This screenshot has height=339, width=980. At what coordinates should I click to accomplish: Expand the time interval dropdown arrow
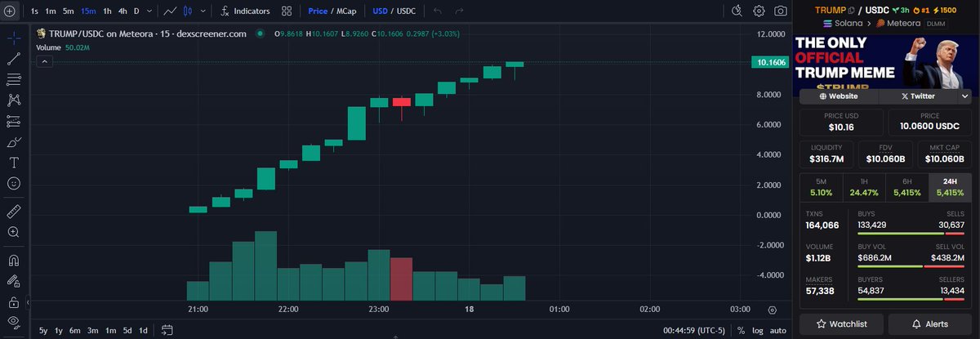tap(148, 11)
